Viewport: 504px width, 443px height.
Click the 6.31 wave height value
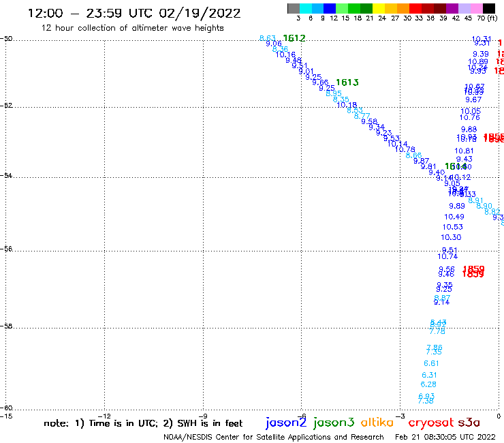pos(429,375)
